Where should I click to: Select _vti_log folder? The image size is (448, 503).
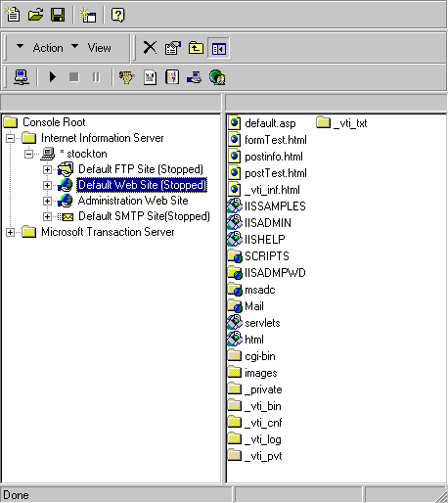click(263, 439)
